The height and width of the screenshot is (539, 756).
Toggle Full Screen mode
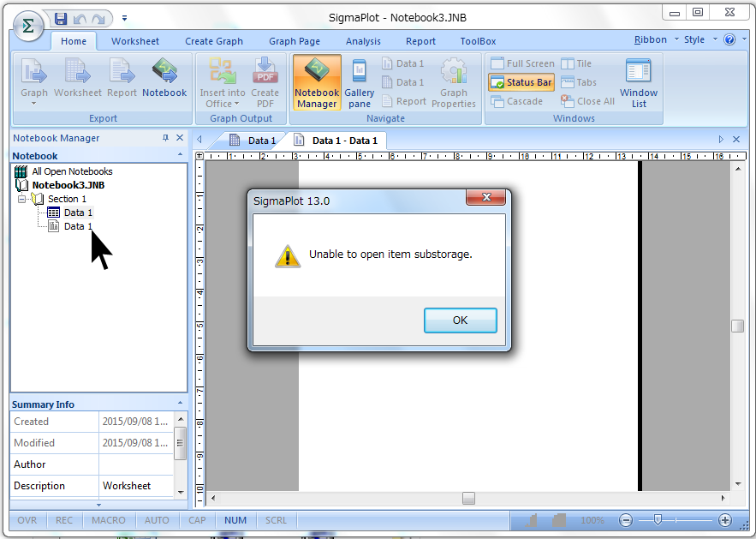point(522,63)
